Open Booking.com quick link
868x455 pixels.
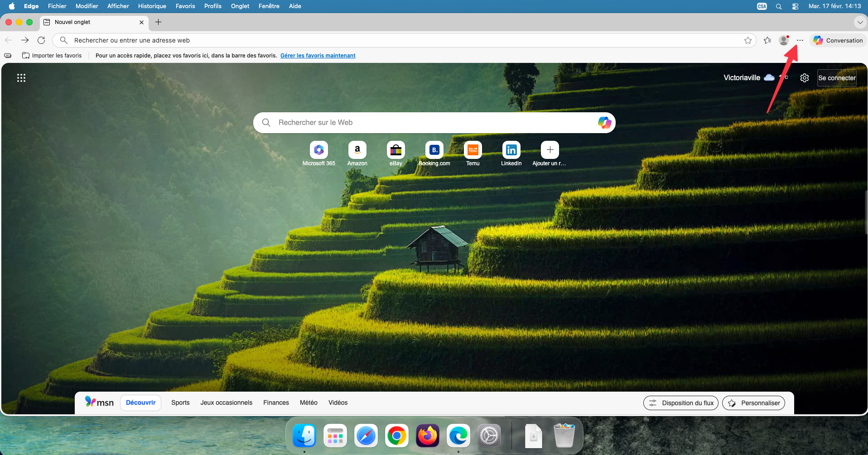[x=434, y=154]
